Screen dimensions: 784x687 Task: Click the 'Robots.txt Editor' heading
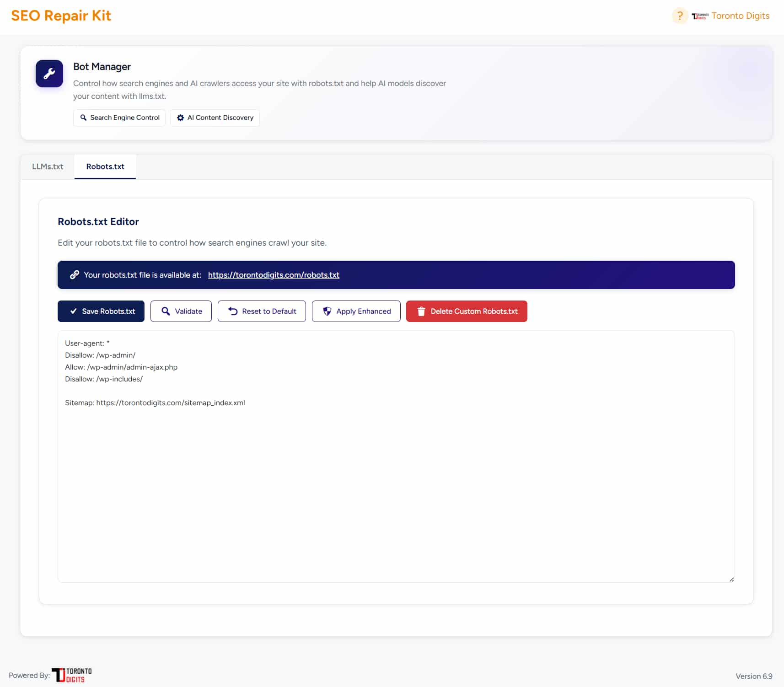(98, 221)
